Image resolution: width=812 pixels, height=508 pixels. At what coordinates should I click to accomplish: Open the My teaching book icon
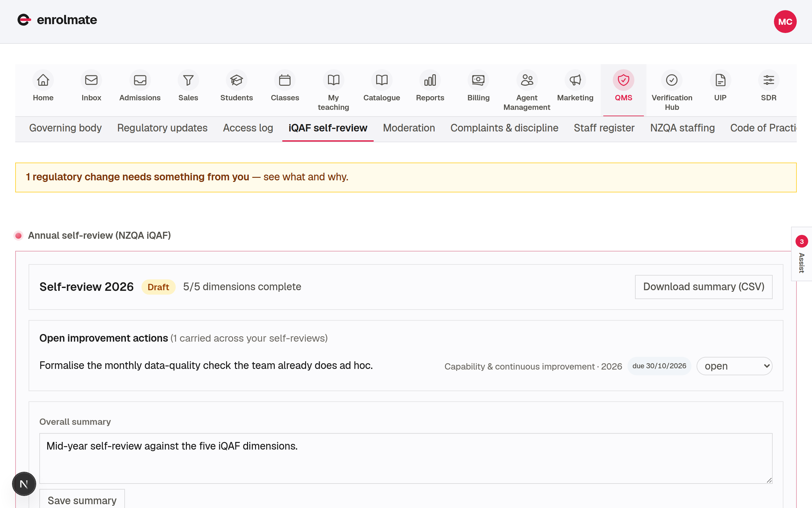click(x=334, y=80)
